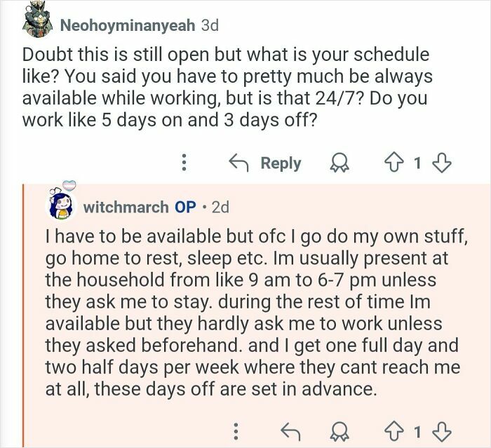Click reply arrow on witchmarch's comment

290,432
